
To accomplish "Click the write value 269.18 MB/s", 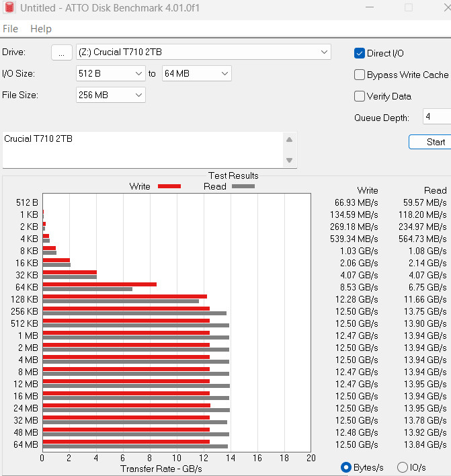I will (x=354, y=227).
